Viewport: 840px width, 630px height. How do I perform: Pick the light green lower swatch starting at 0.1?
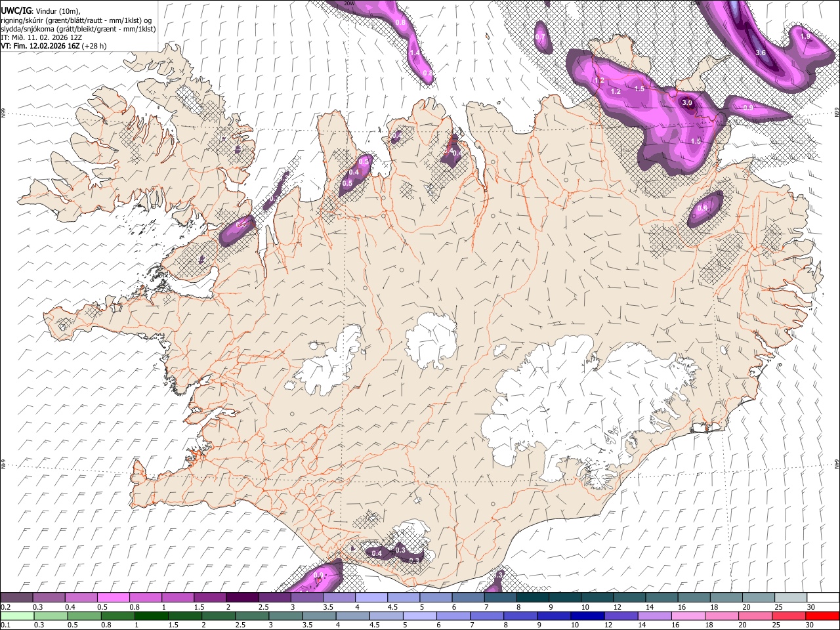tap(17, 616)
